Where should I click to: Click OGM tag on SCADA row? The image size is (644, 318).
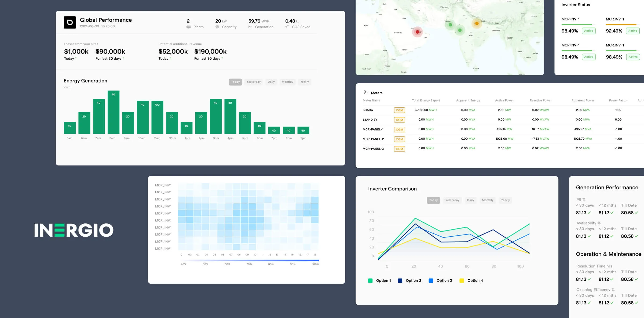click(x=399, y=110)
